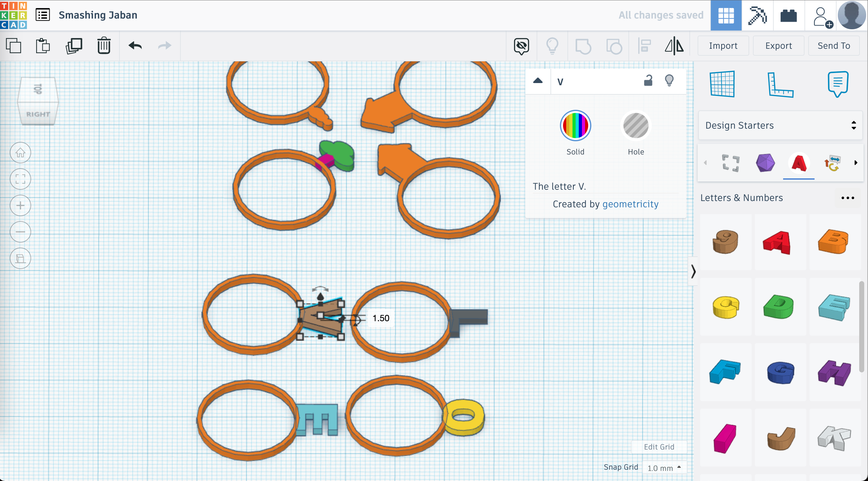Toggle the lock editing padlock icon
Viewport: 868px width, 481px height.
(x=648, y=81)
